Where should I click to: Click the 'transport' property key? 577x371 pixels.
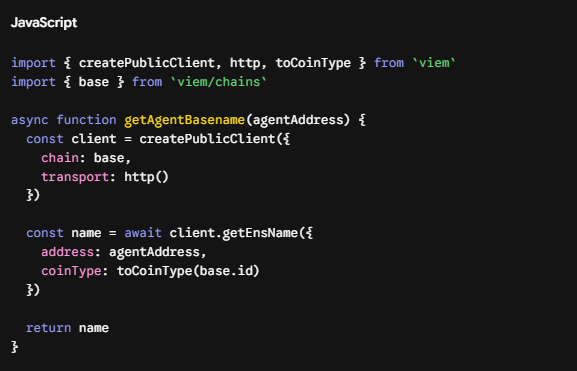tap(75, 177)
